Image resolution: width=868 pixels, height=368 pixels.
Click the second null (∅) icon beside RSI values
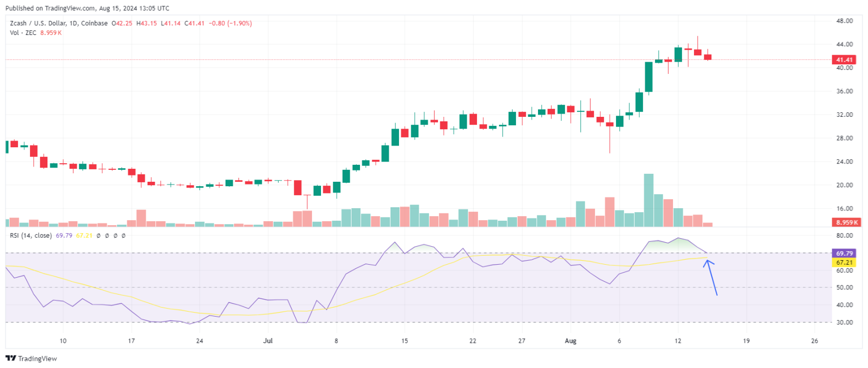[x=107, y=235]
